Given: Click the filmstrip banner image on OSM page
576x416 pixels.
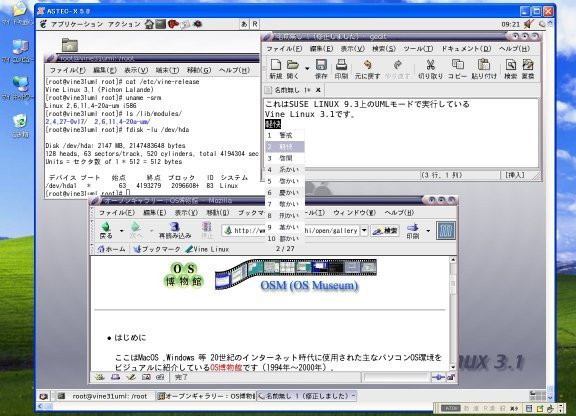Looking at the screenshot, I should pos(296,276).
